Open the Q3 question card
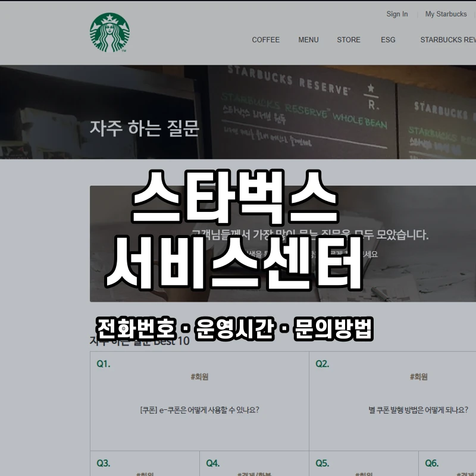This screenshot has height=476, width=476. (145, 464)
